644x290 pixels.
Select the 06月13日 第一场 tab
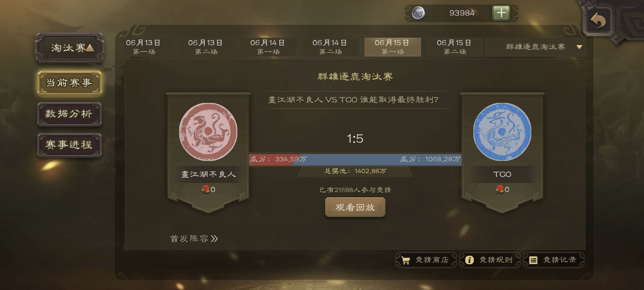coord(144,47)
